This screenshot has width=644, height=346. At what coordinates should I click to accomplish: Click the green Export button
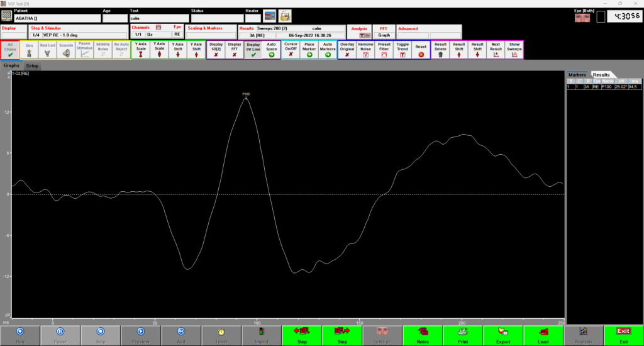click(502, 335)
